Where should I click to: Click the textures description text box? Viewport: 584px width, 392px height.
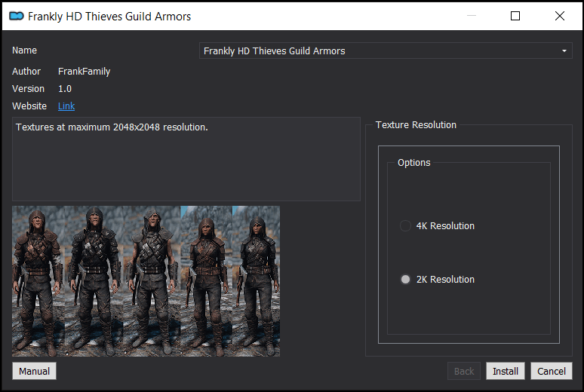click(x=186, y=159)
